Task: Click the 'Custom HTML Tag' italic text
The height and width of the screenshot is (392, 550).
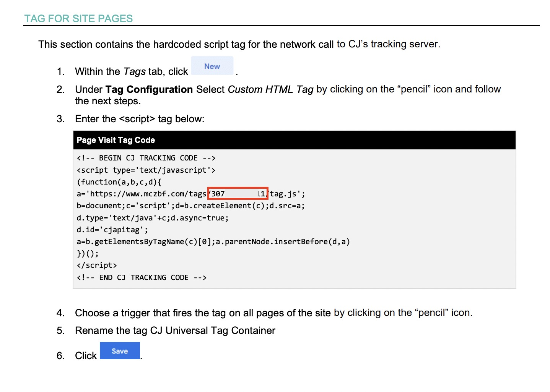Action: [270, 89]
